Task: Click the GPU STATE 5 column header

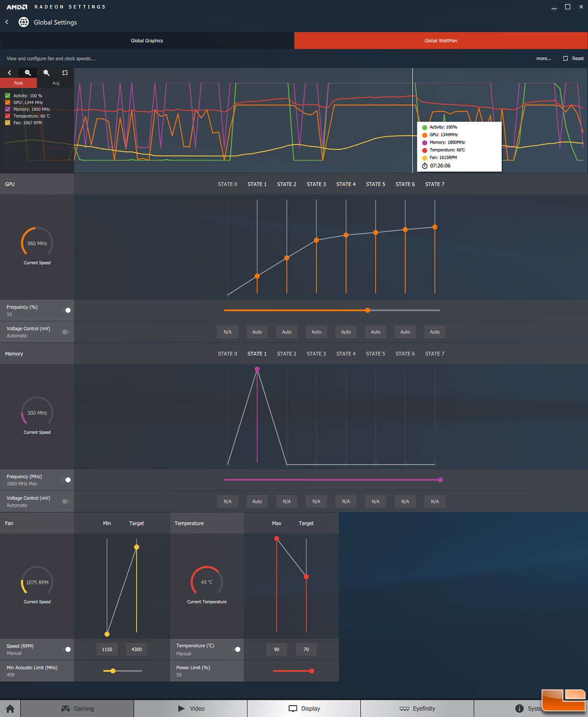Action: pyautogui.click(x=375, y=185)
